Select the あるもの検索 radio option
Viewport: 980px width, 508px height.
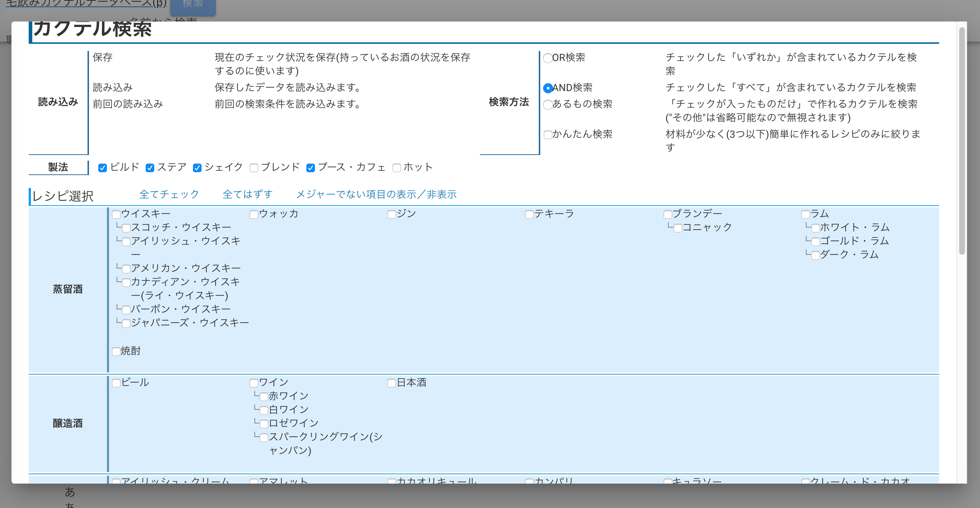click(547, 105)
